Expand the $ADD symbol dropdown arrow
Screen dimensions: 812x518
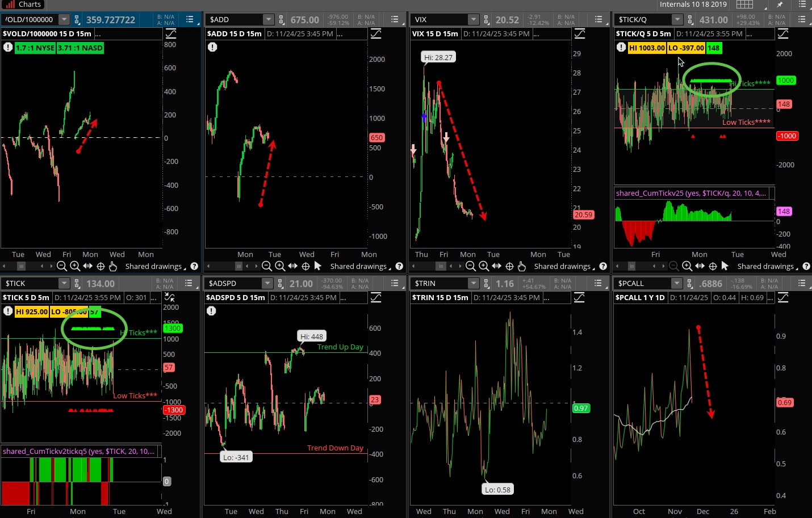(269, 20)
